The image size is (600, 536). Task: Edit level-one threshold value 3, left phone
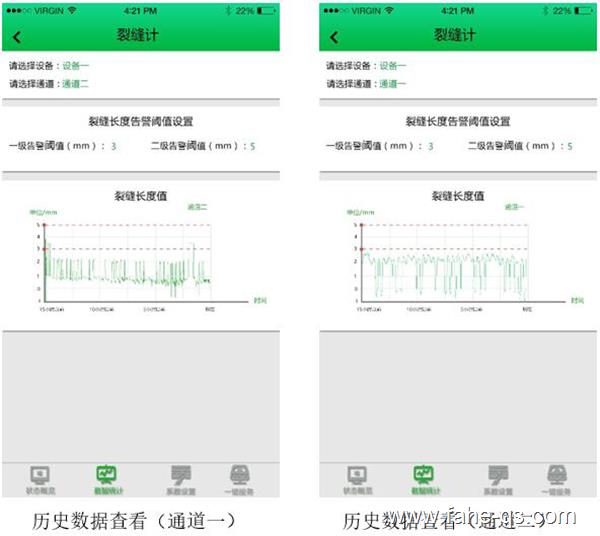[114, 146]
